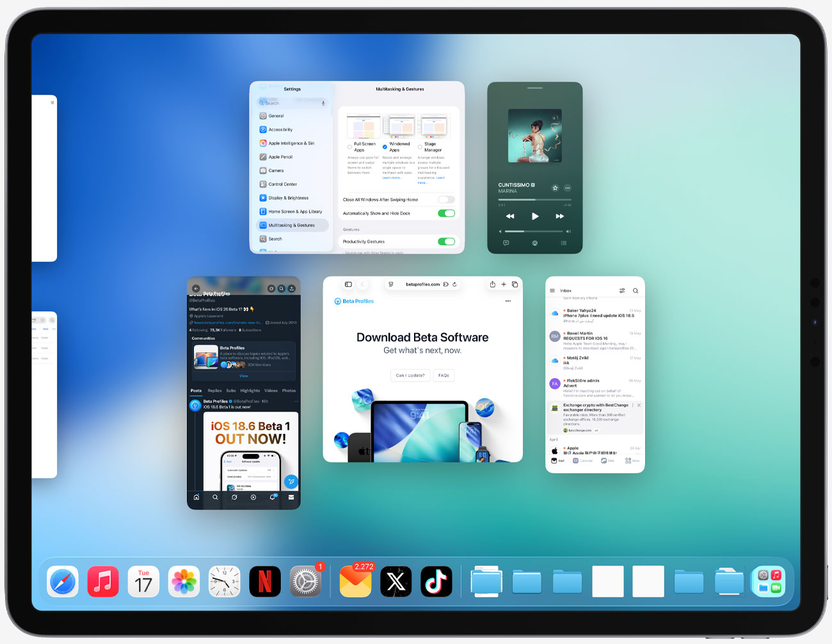Open Accessibility in the Settings sidebar
Image resolution: width=832 pixels, height=644 pixels.
click(292, 129)
